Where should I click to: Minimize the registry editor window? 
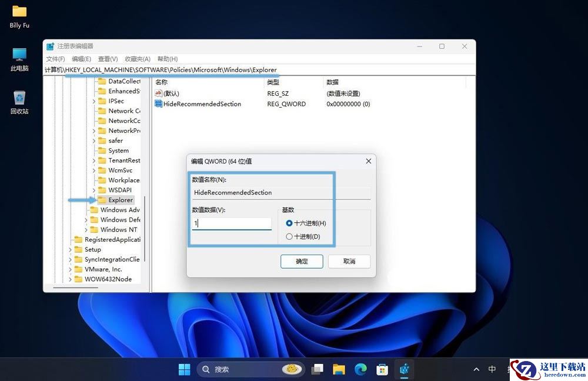(420, 46)
